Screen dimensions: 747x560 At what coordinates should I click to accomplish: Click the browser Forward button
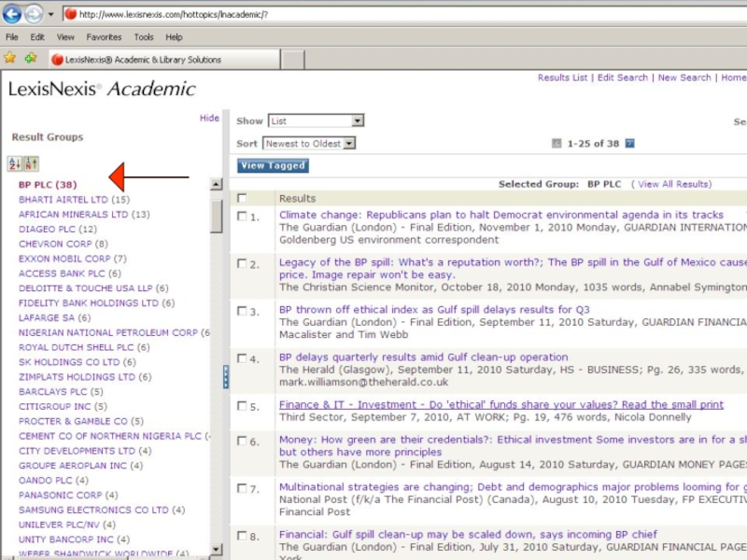34,14
